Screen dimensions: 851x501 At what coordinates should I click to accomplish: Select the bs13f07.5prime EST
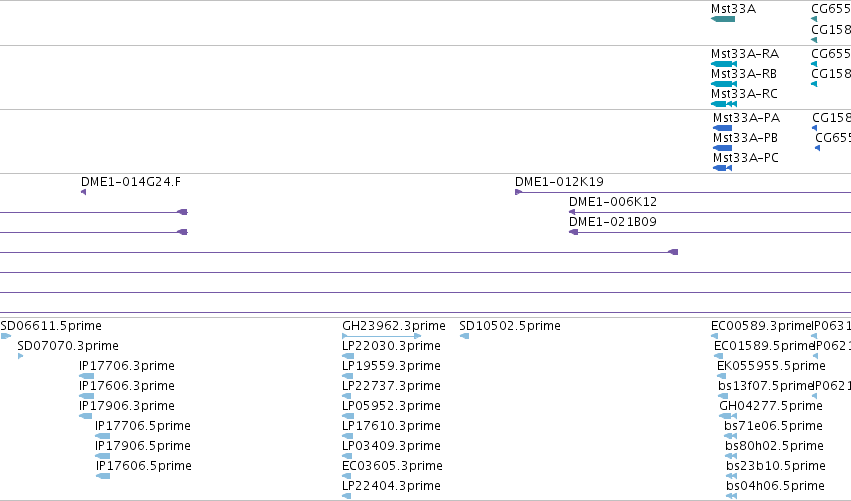pyautogui.click(x=723, y=396)
